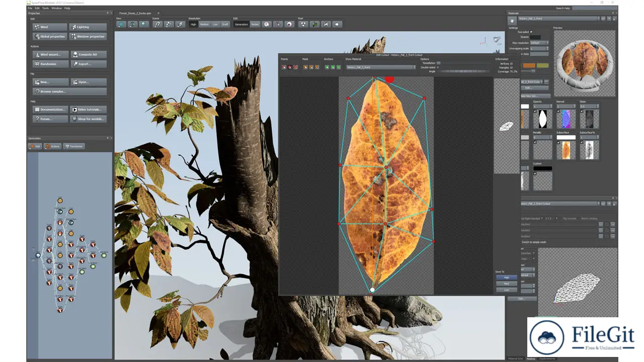This screenshot has width=644, height=362.
Task: Click the Season color swatch
Action: pos(535,37)
